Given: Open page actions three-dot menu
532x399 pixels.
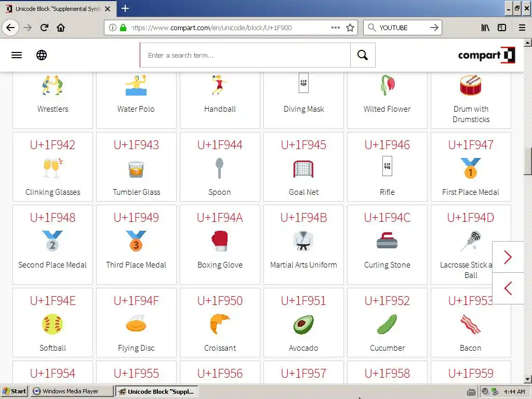Looking at the screenshot, I should 336,28.
